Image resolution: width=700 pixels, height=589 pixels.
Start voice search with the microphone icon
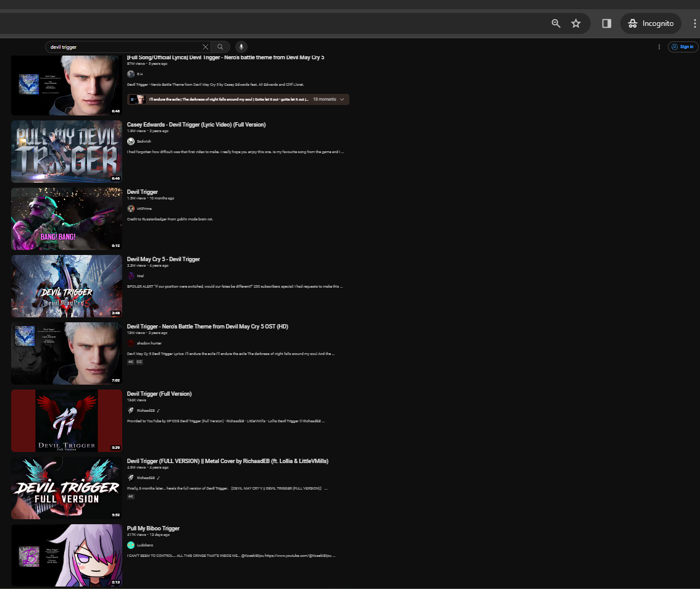[241, 47]
